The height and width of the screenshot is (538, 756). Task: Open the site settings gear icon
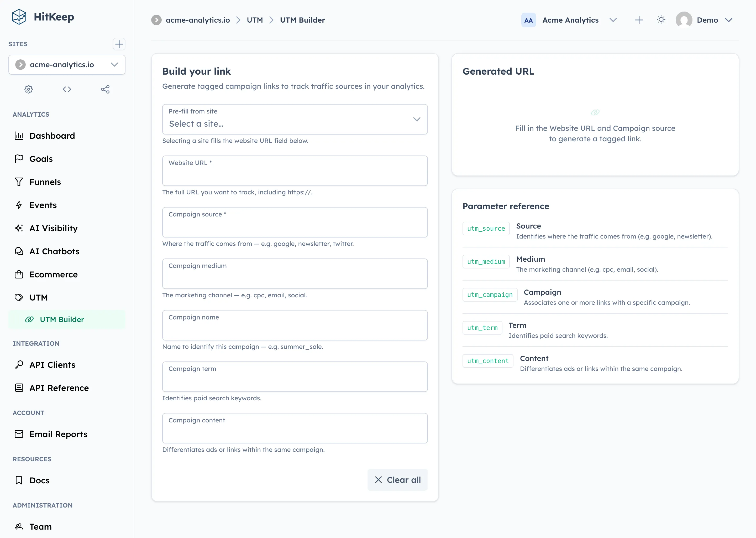(x=28, y=89)
